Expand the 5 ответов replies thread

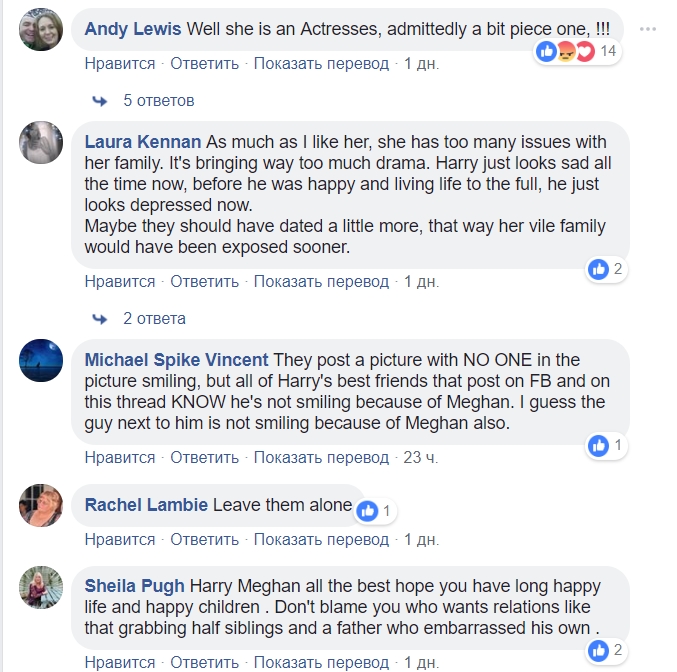tap(158, 101)
